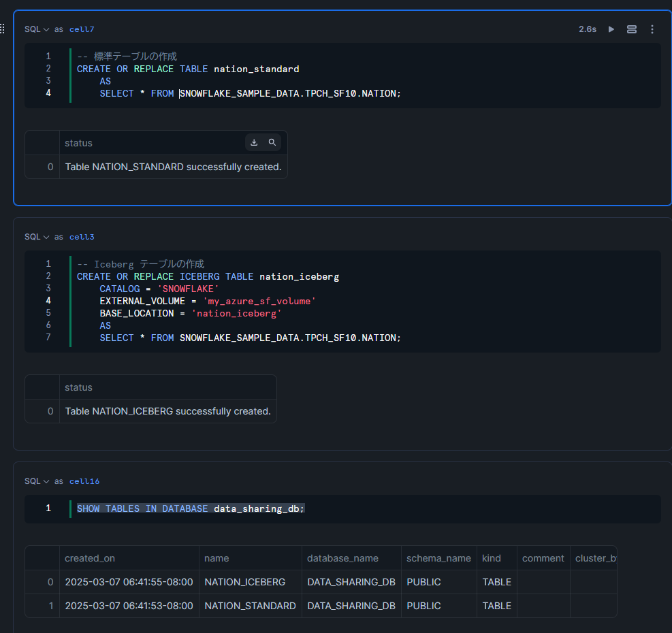The height and width of the screenshot is (633, 672).
Task: Select DATA_SHARING_DB in the NATION_ICEBERG row
Action: point(351,582)
